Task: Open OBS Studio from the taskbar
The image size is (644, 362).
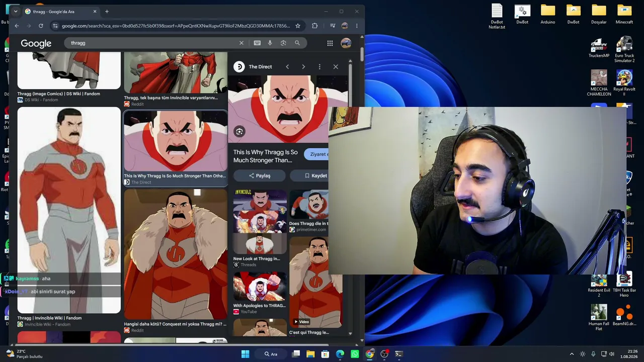Action: pos(384,354)
